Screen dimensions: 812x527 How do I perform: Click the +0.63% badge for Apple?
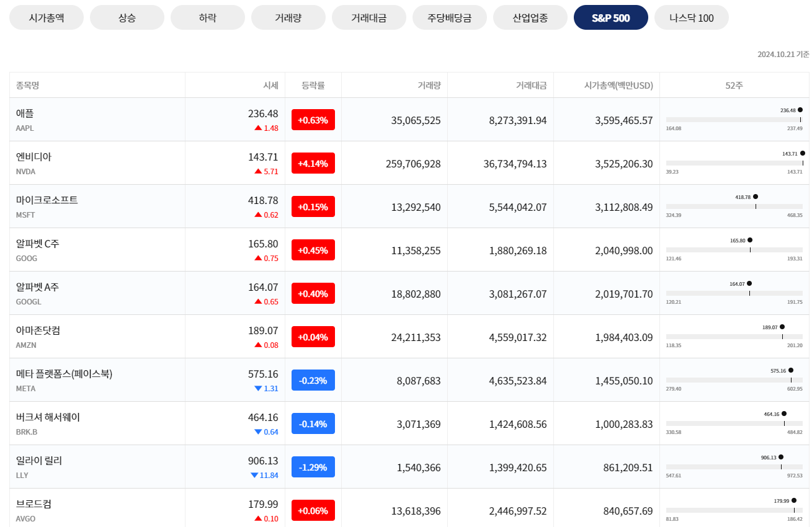(x=313, y=120)
